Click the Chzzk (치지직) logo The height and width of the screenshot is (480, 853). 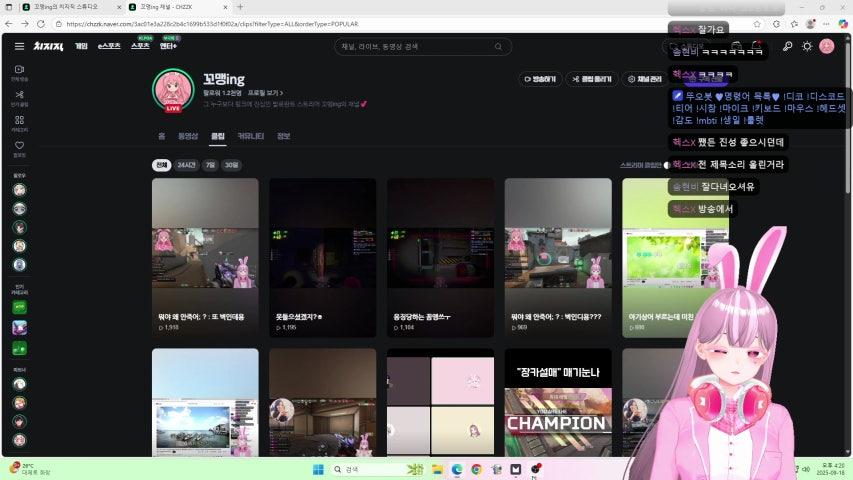(48, 46)
